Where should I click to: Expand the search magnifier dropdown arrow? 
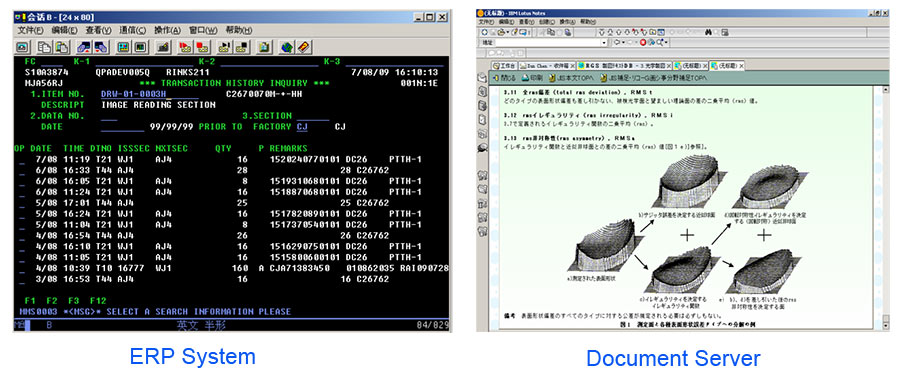click(x=666, y=42)
